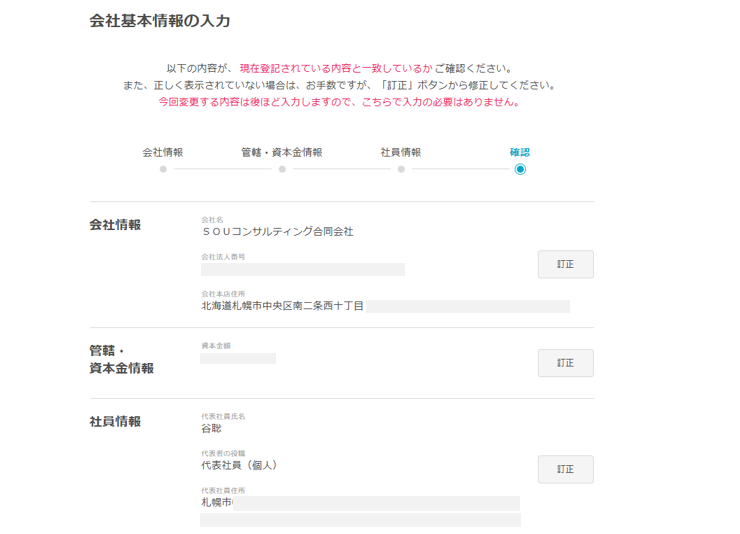Image resolution: width=740 pixels, height=534 pixels.
Task: Click the 管轄・資本金情報 step dot
Action: click(282, 169)
